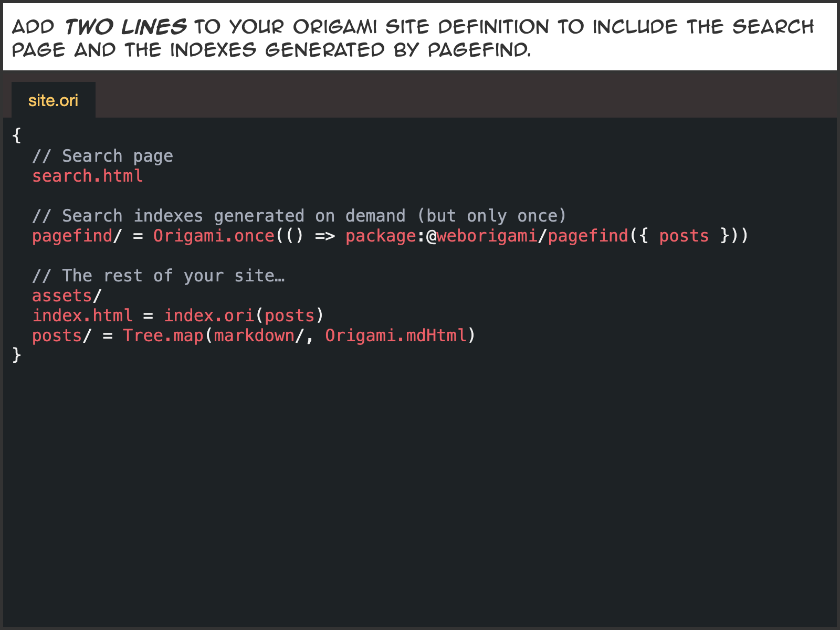Image resolution: width=840 pixels, height=630 pixels.
Task: Click the assets/ line
Action: 67,296
